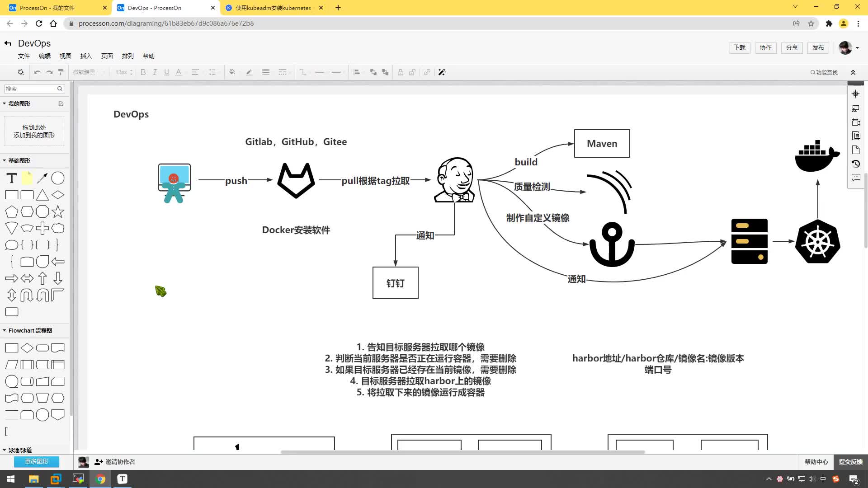
Task: Click the ProcessOn browser tab
Action: (x=53, y=7)
